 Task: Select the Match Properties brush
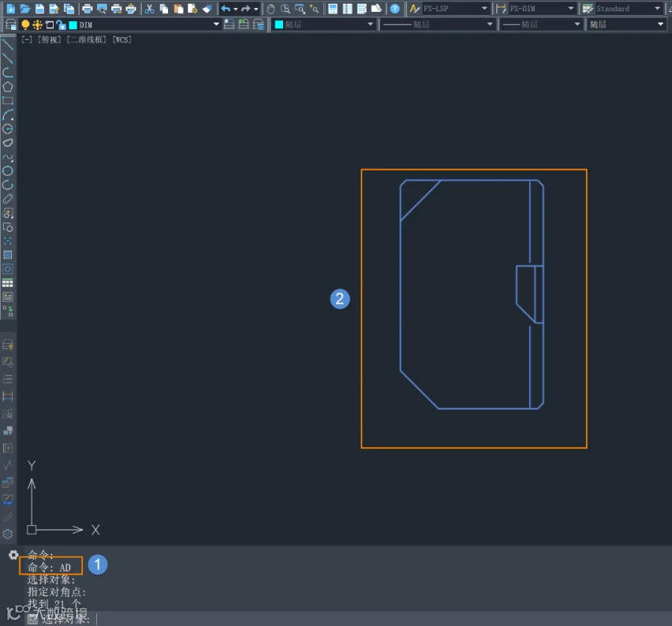tap(207, 8)
